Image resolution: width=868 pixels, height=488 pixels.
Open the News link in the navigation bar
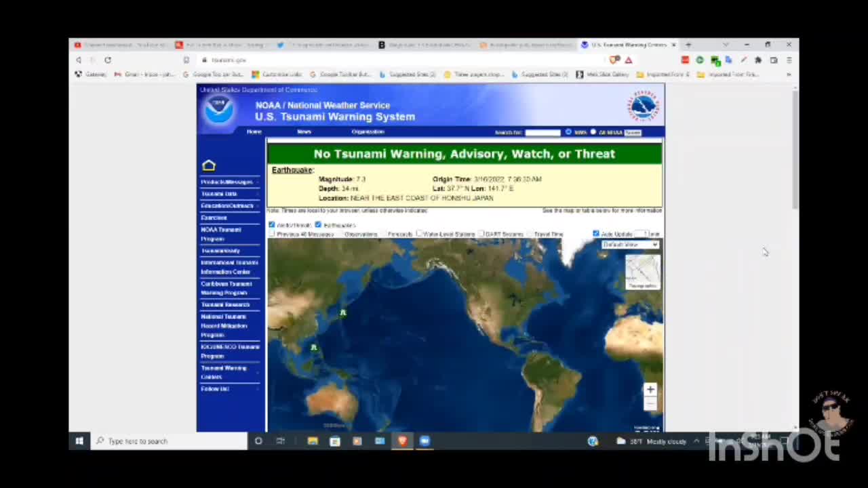pyautogui.click(x=304, y=131)
